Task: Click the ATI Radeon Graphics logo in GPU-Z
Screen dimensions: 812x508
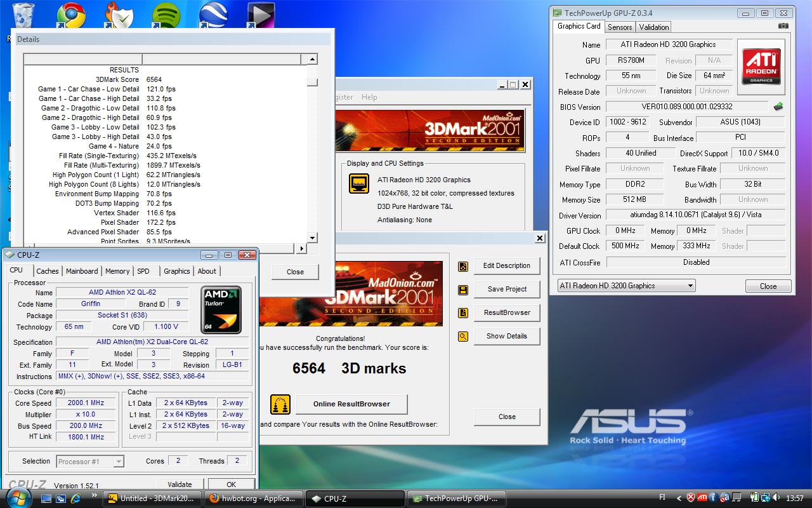Action: click(x=761, y=68)
